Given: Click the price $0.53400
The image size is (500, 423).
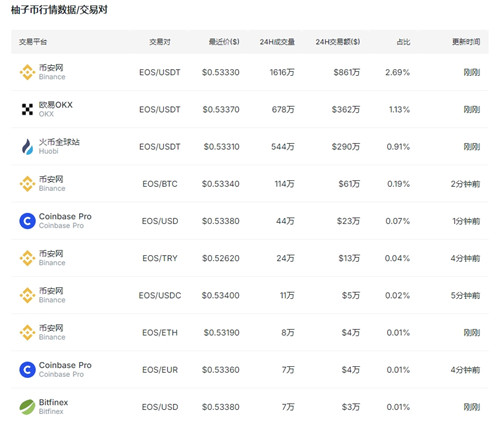Looking at the screenshot, I should coord(221,295).
